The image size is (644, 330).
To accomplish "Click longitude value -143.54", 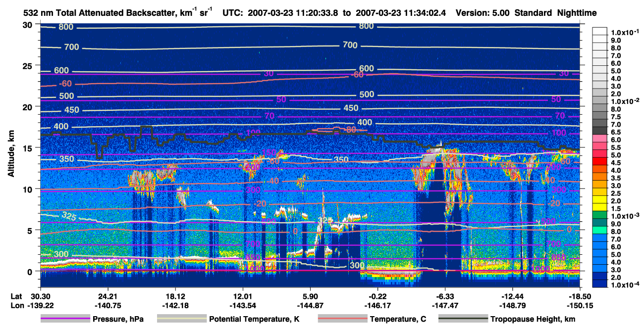I will coord(242,306).
